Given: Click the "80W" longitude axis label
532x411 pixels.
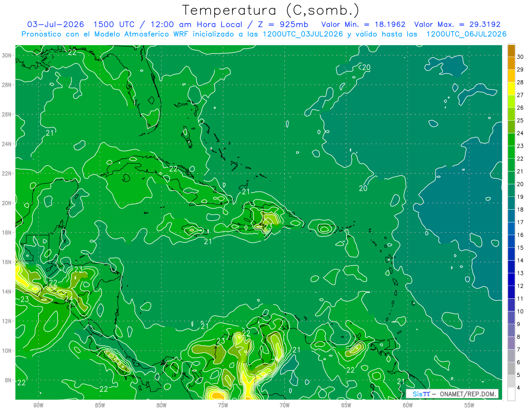Looking at the screenshot, I should 161,405.
